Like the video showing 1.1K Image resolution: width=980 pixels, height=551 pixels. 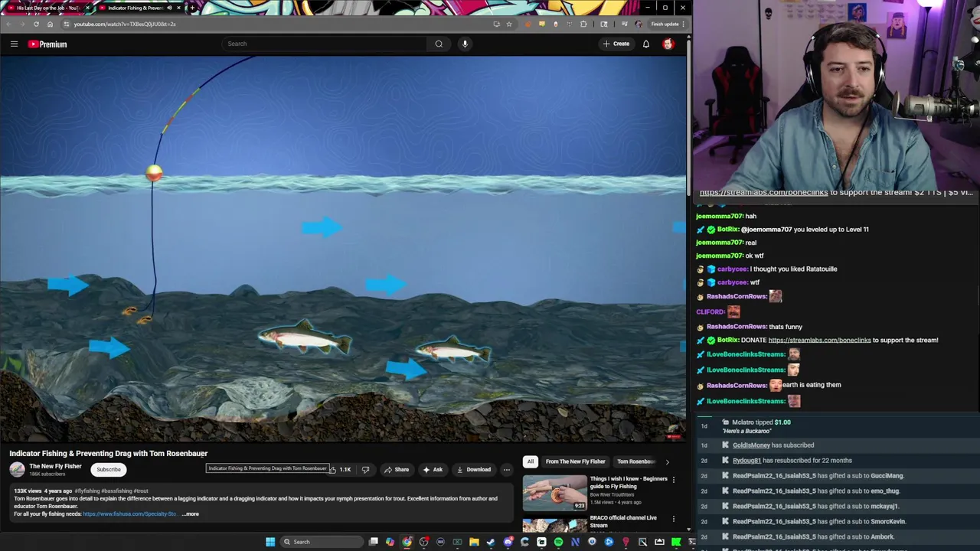pos(341,469)
